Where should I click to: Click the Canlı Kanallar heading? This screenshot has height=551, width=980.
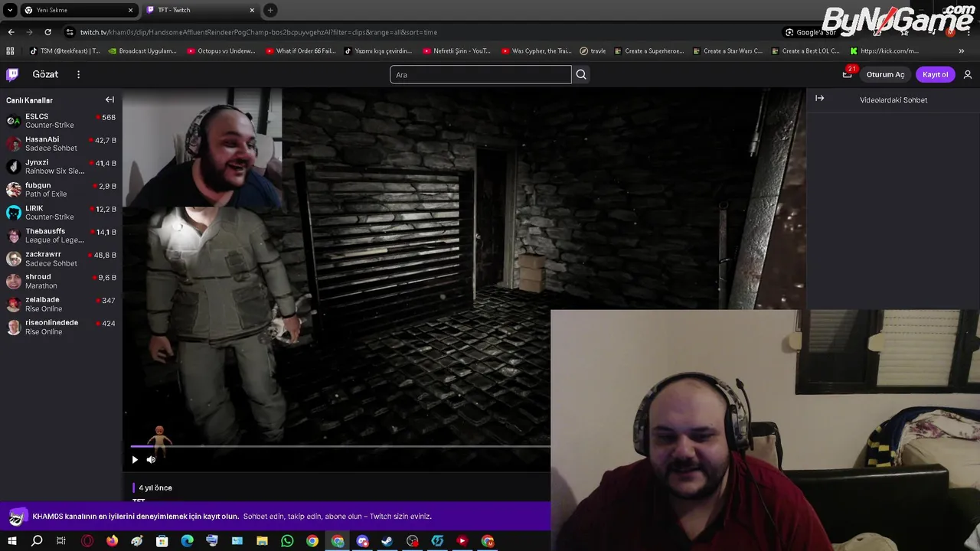coord(29,100)
